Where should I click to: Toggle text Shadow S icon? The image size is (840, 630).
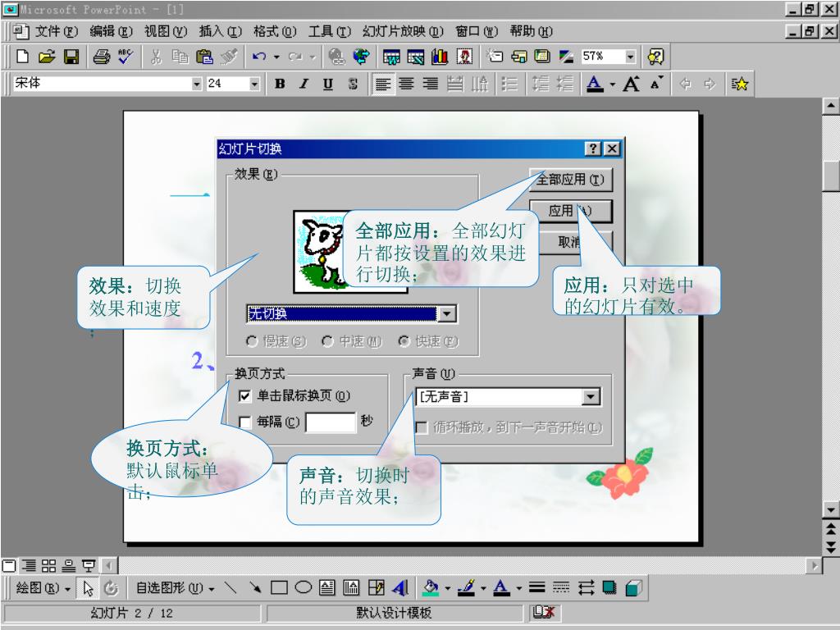(x=353, y=84)
